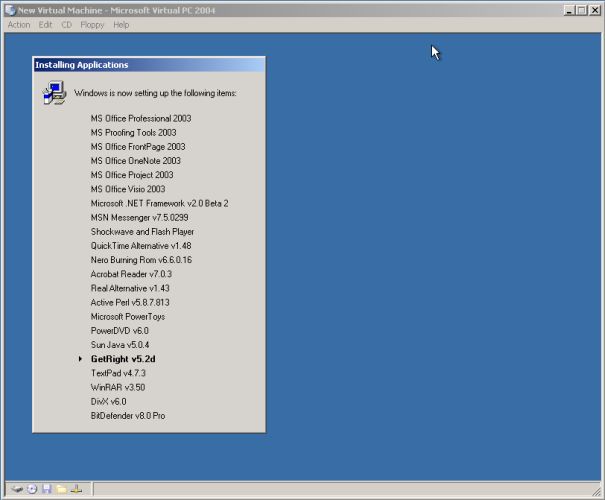Click the shared folders status icon
The height and width of the screenshot is (500, 605).
61,489
